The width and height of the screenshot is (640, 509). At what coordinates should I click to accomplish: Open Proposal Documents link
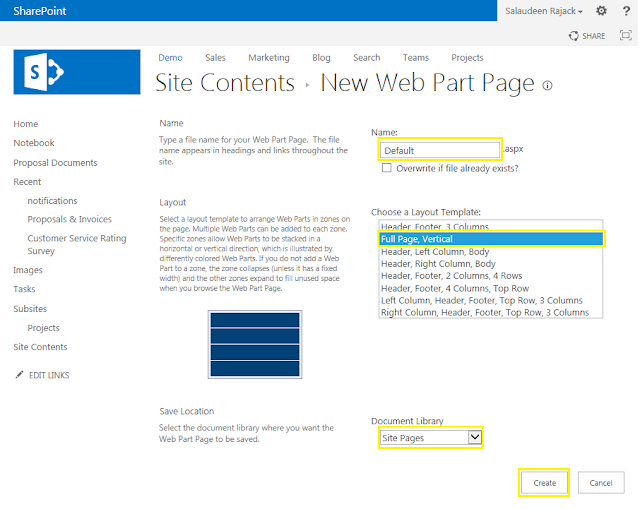(55, 162)
